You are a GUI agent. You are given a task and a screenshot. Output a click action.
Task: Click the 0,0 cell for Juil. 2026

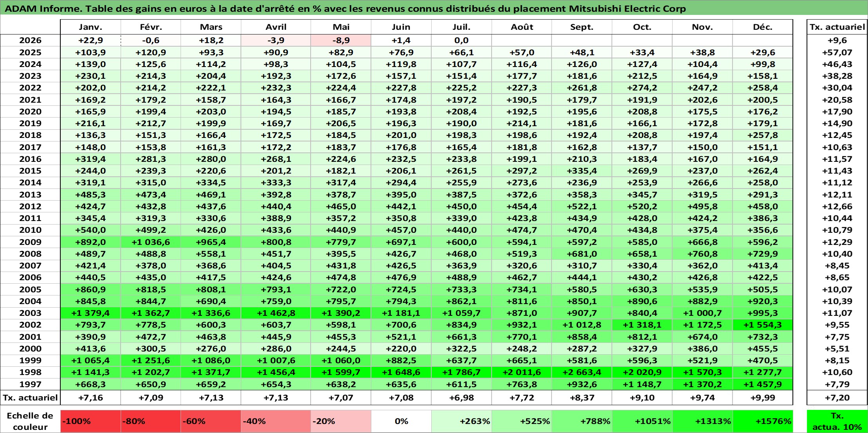461,40
